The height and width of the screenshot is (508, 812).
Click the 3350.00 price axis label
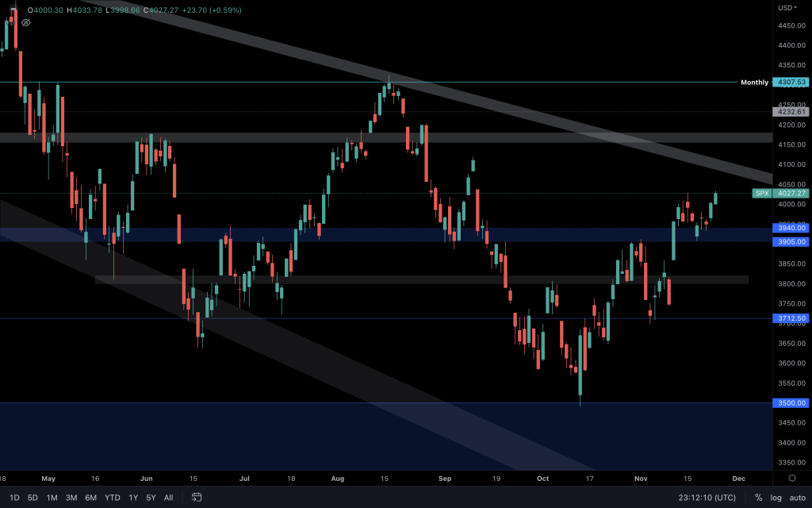click(791, 463)
